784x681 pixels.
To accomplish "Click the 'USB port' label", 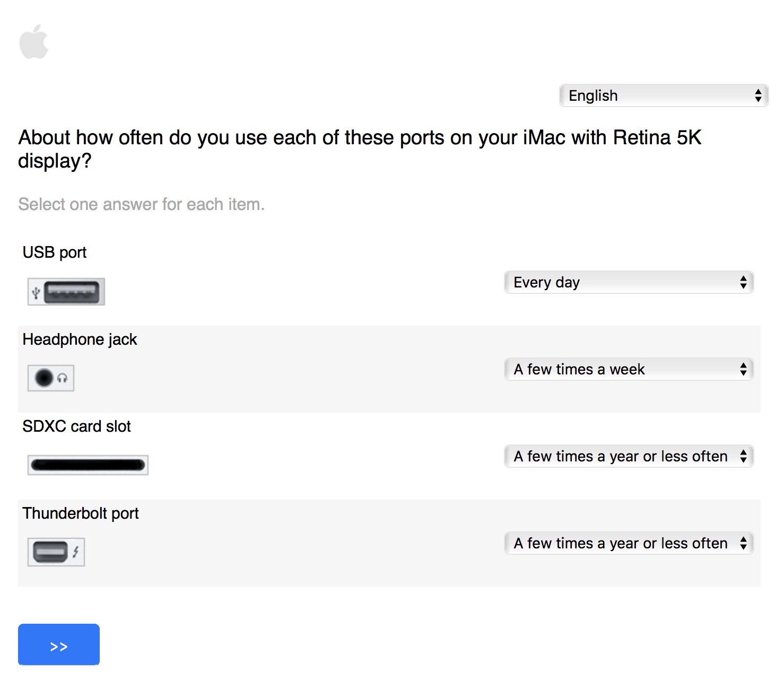I will pyautogui.click(x=55, y=252).
